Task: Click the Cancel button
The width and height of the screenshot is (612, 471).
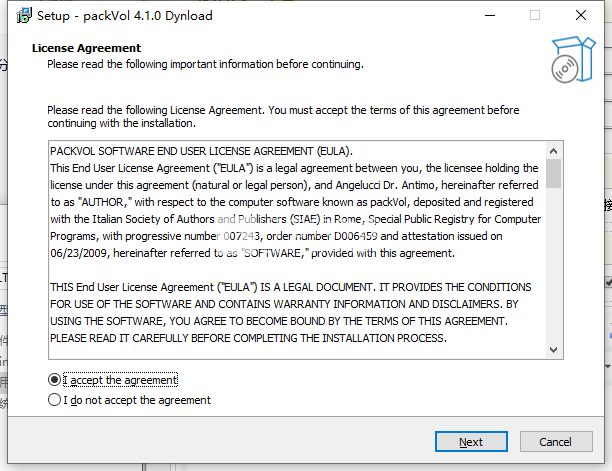Action: (556, 442)
